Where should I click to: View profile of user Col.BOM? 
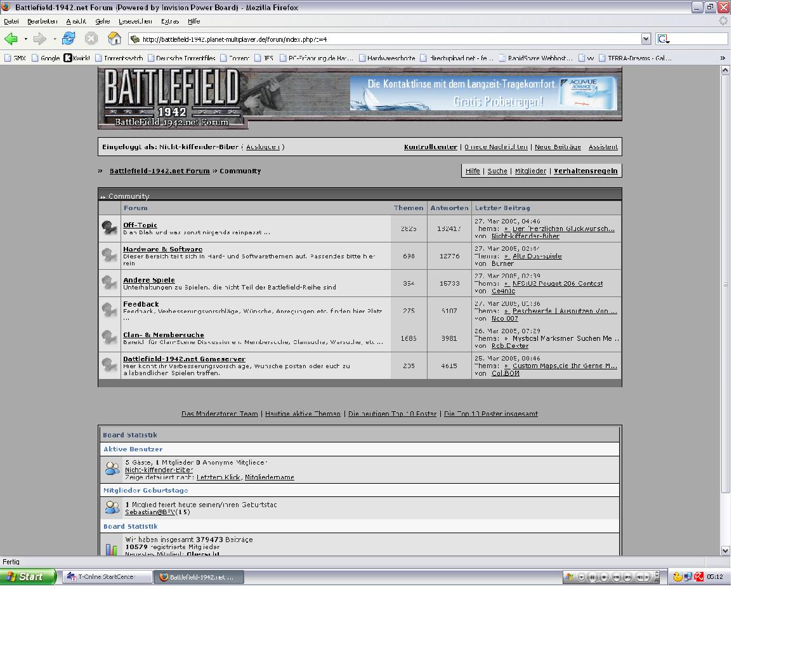[506, 373]
